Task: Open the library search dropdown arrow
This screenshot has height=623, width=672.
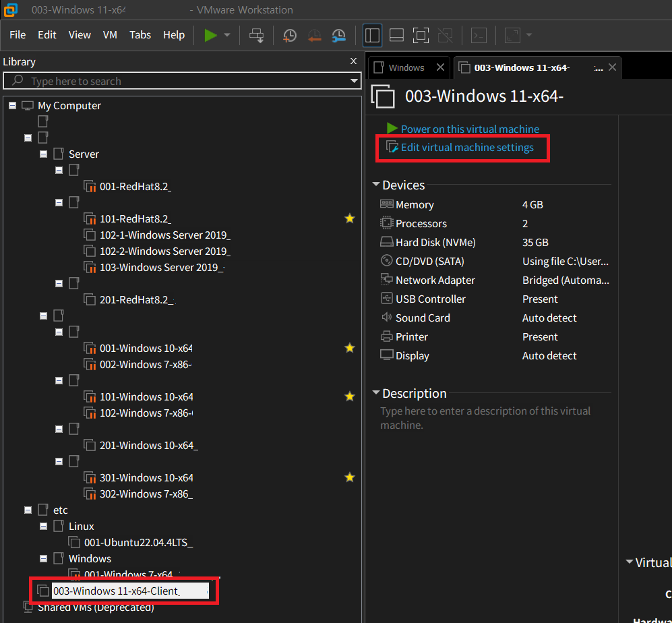Action: pos(354,81)
